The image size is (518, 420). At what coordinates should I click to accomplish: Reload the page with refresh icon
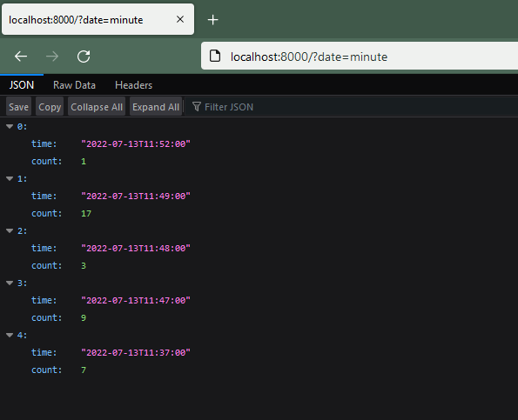click(84, 57)
